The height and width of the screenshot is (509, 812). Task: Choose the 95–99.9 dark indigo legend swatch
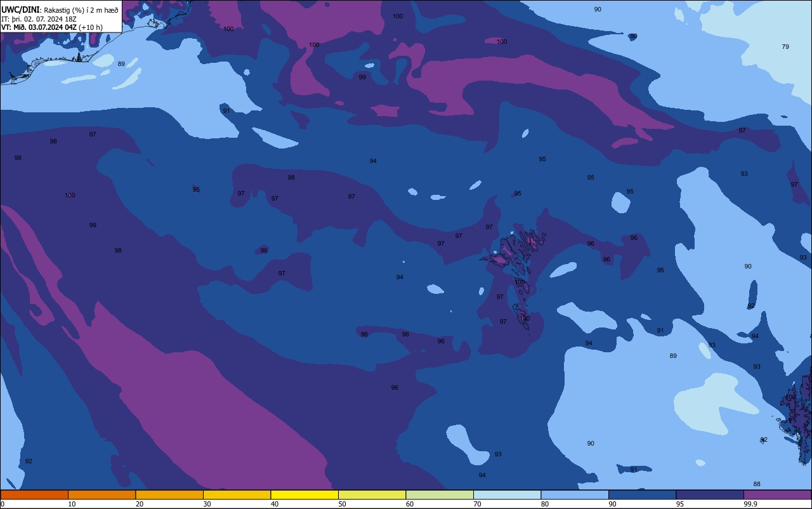point(710,494)
